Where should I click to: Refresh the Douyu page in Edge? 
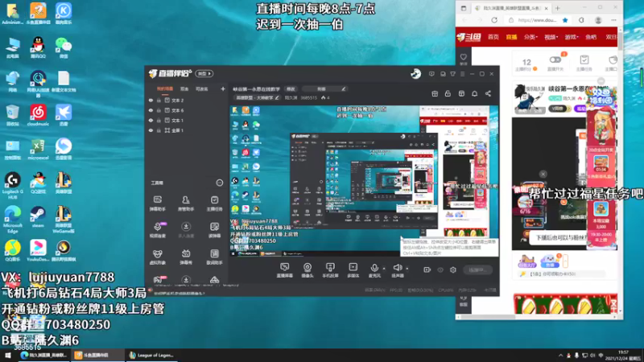click(494, 20)
